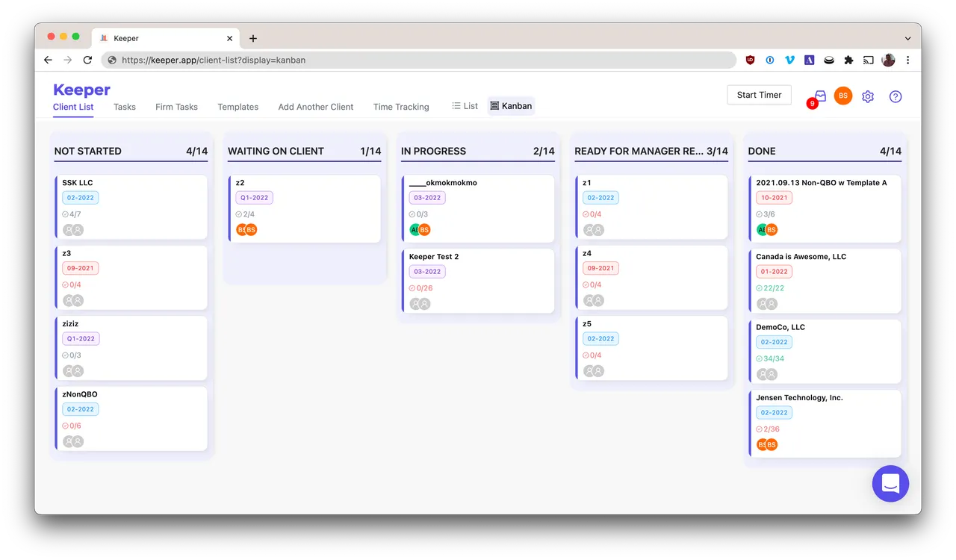Screen dimensions: 956x560
Task: Click the clock progress icon on SSK LLC card
Action: (66, 214)
